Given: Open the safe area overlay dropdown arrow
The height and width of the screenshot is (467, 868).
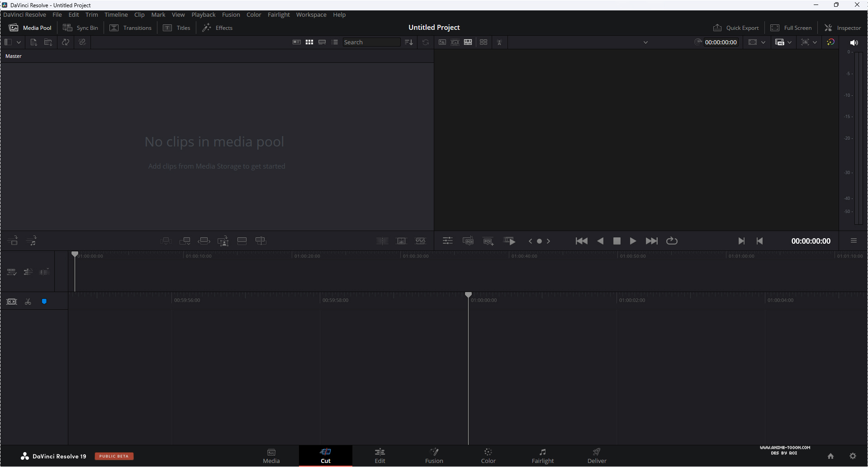Looking at the screenshot, I should coord(815,42).
